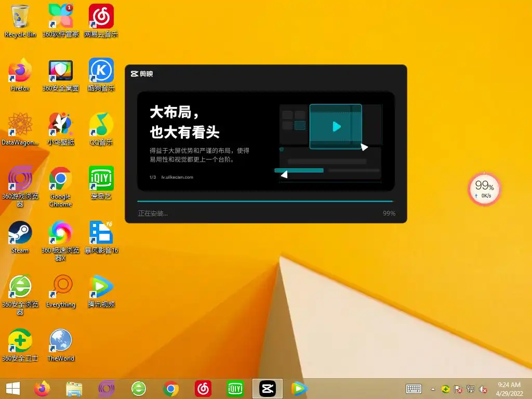Open 小鸟壁纸 desktop shortcut
The height and width of the screenshot is (399, 532).
click(60, 129)
